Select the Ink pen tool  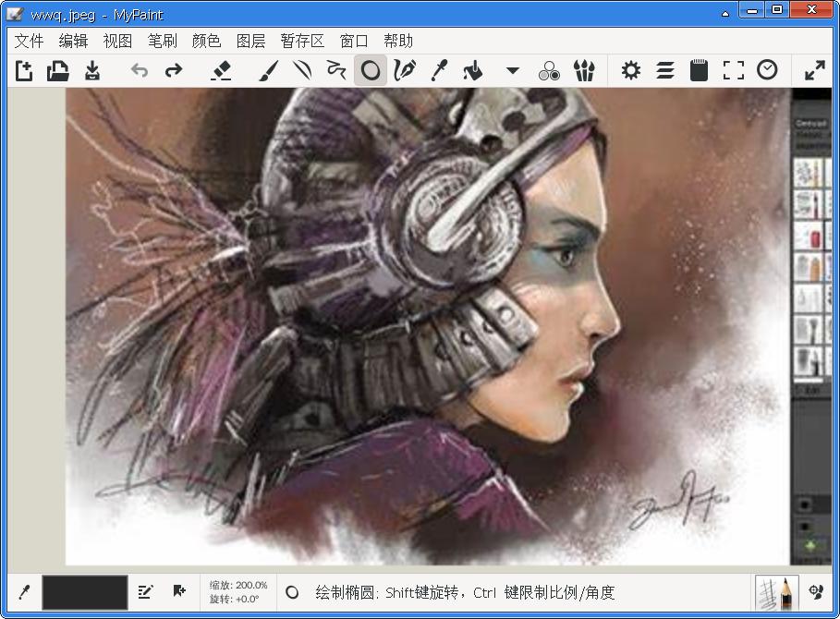(x=405, y=69)
